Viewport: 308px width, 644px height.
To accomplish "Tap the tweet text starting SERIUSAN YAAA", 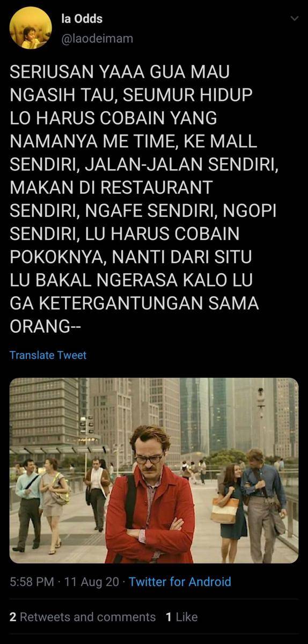I will point(144,199).
